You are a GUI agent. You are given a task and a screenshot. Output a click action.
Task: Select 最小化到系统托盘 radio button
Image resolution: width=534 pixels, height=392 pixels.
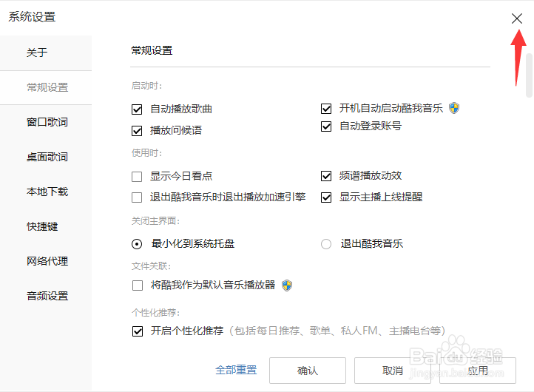pos(137,244)
